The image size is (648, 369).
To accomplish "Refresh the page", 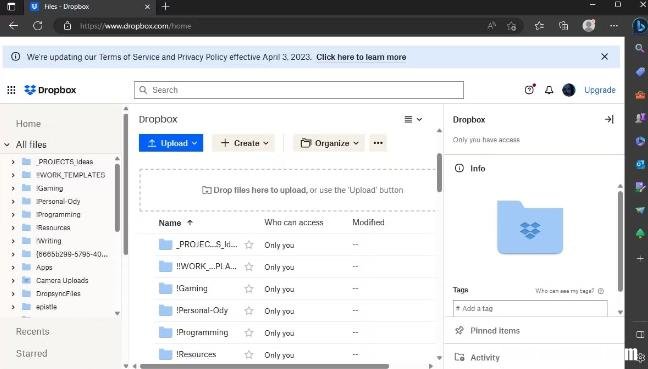I will [x=38, y=26].
